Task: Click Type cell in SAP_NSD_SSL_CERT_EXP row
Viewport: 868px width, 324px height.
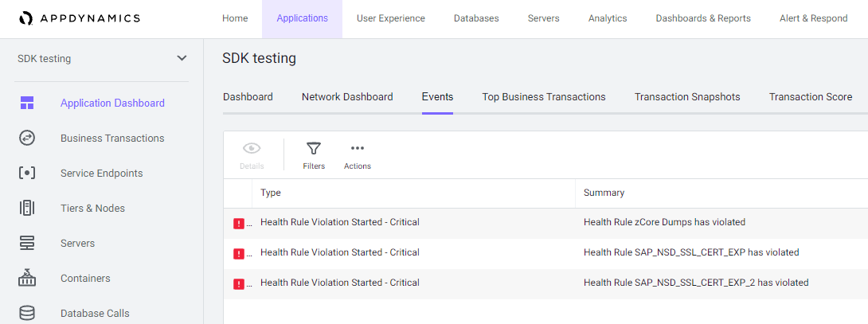Action: (340, 252)
